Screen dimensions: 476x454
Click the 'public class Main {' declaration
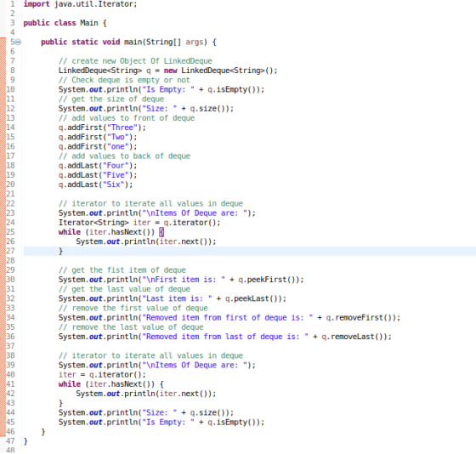click(65, 23)
